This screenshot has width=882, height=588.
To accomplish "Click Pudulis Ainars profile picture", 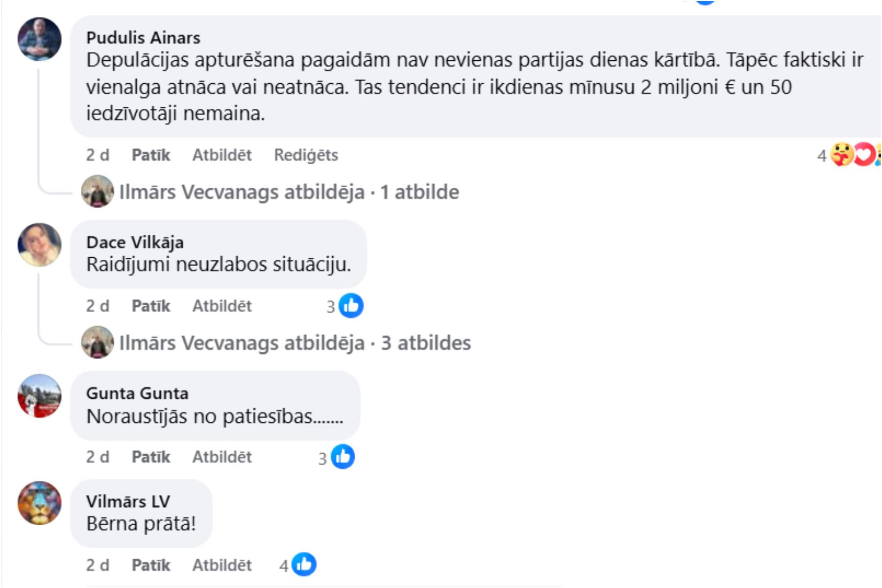I will pyautogui.click(x=39, y=39).
